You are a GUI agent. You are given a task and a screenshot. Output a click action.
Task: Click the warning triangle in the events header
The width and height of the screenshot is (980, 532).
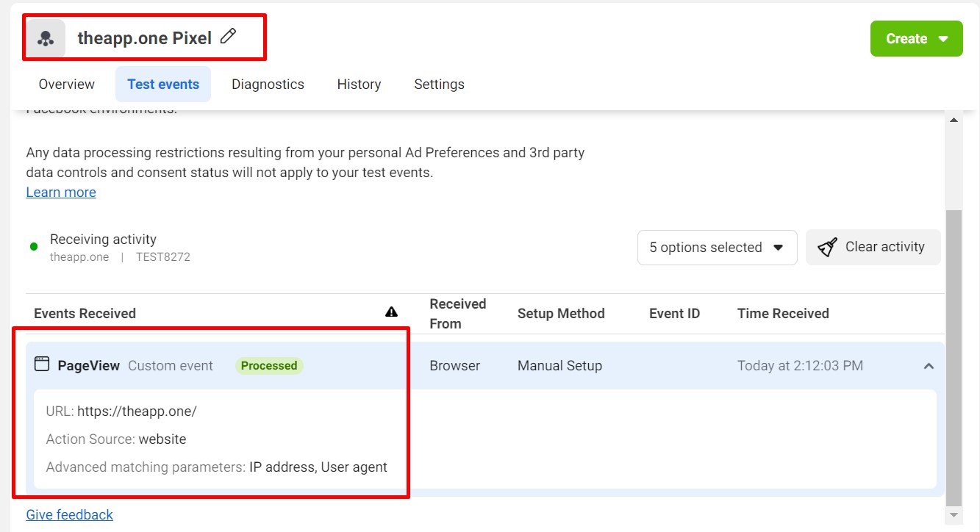391,312
